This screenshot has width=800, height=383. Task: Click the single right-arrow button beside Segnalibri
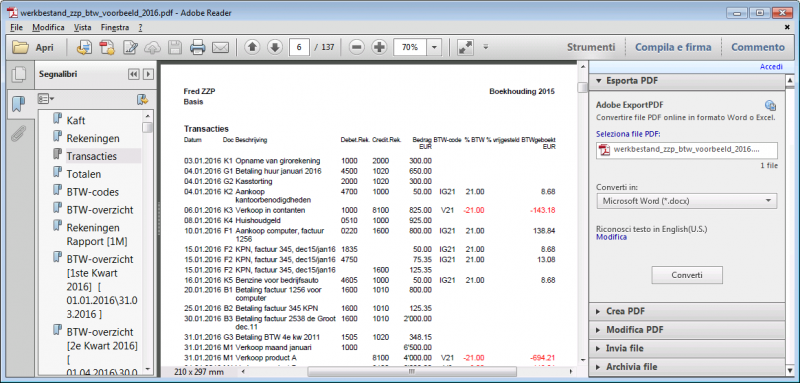(148, 74)
